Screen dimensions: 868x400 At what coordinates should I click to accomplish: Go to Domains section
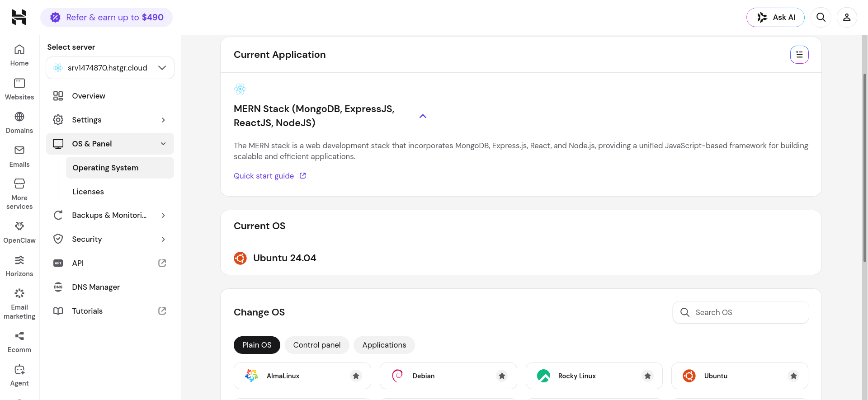click(x=19, y=122)
